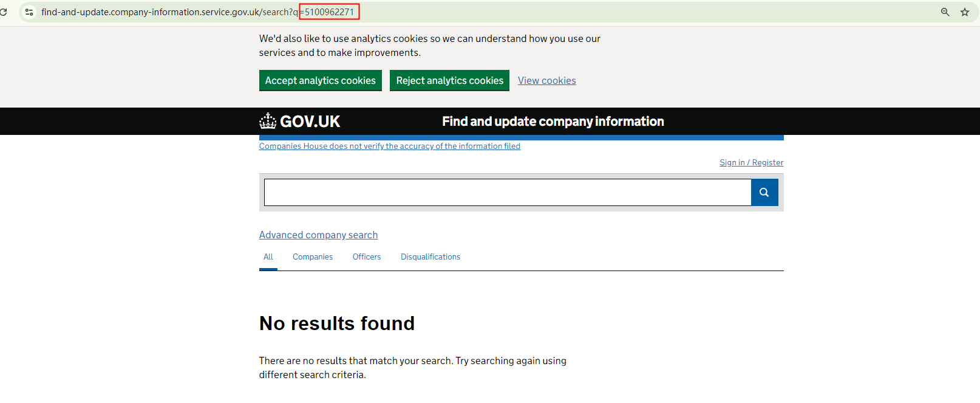
Task: Click the 'No results found' heading
Action: [x=337, y=323]
